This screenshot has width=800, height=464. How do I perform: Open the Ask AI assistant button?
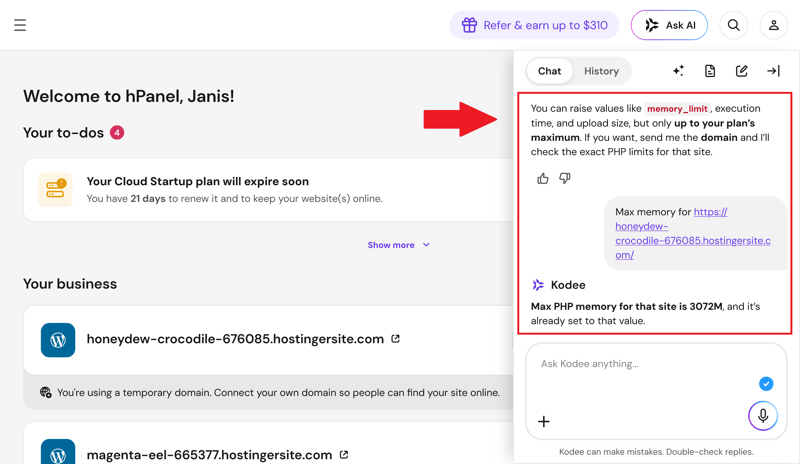click(669, 25)
